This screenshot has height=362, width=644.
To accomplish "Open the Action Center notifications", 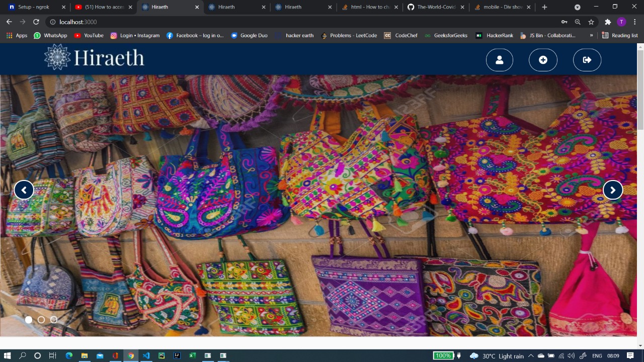I will coord(630,356).
